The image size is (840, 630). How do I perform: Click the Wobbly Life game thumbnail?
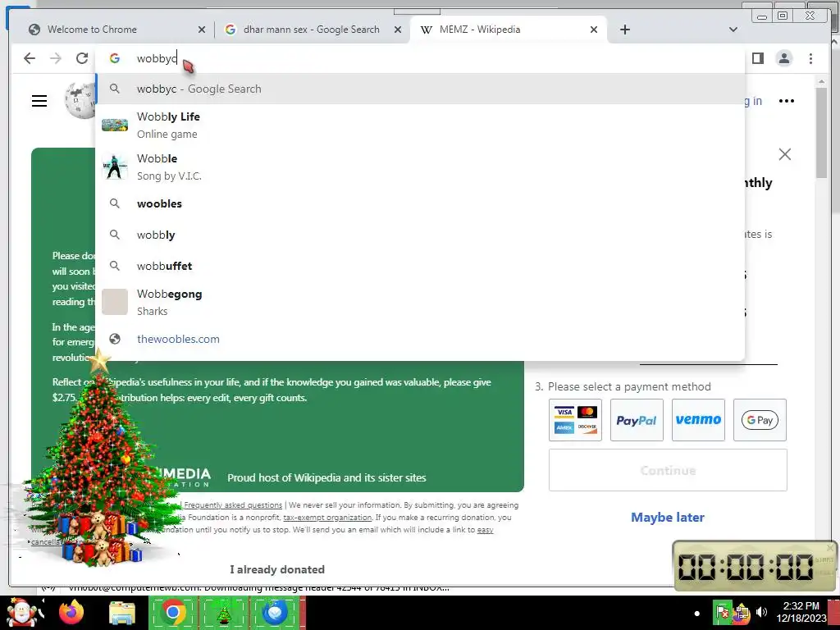coord(115,125)
